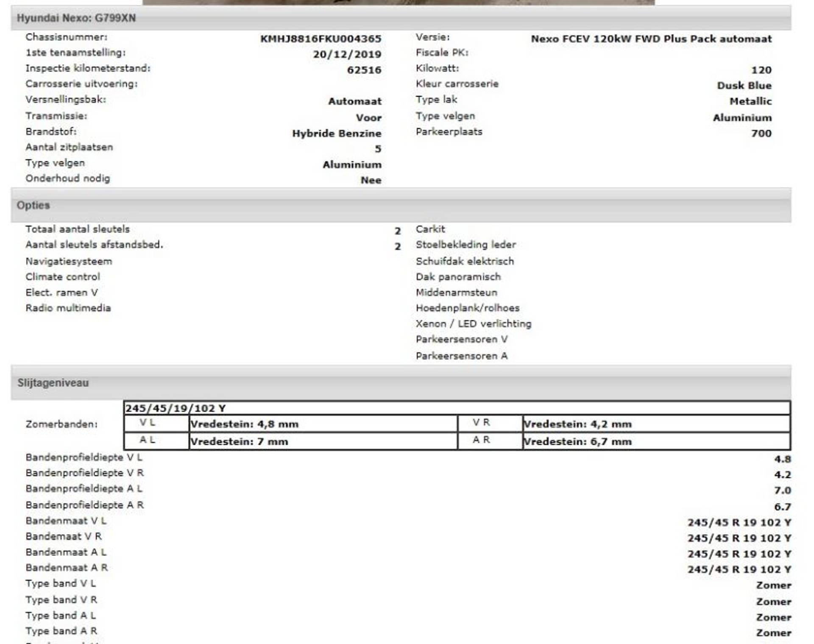This screenshot has height=644, width=814.
Task: Click the vehicle photo at the top
Action: pyautogui.click(x=399, y=2)
